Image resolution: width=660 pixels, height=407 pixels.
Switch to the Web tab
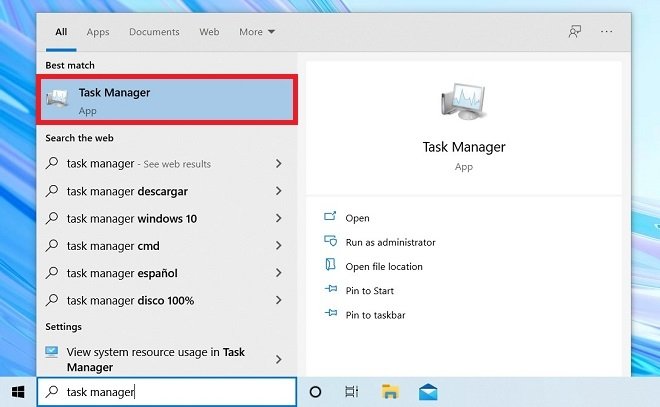(209, 32)
